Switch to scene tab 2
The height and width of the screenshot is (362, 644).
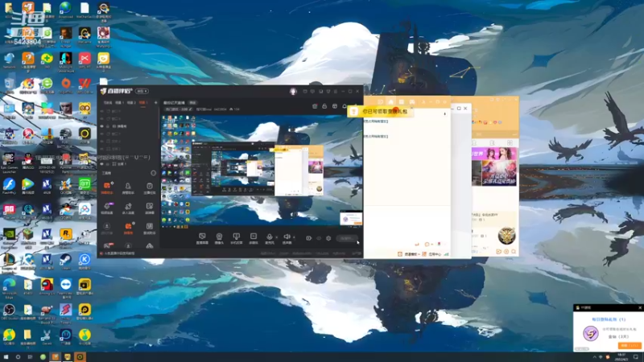tap(131, 103)
